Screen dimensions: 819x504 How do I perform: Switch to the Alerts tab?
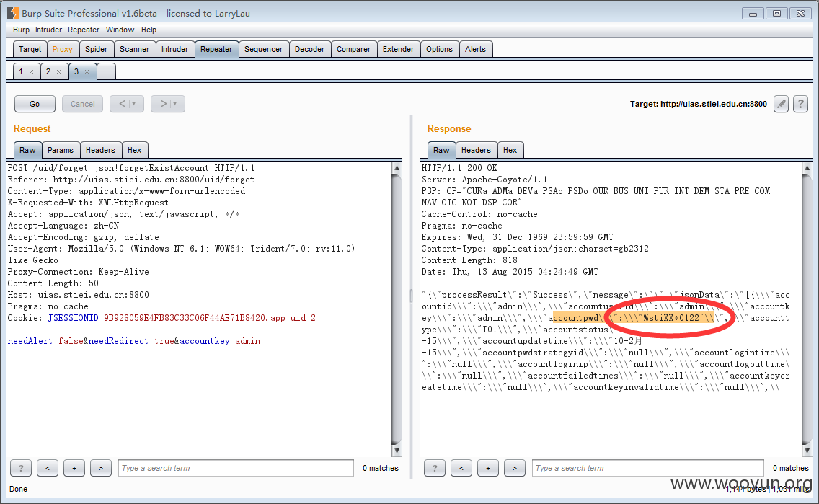point(475,49)
